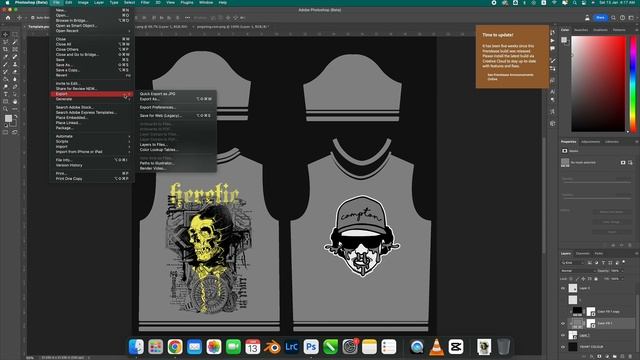Hide the Layer 5 layer
The height and width of the screenshot is (360, 640).
563,288
